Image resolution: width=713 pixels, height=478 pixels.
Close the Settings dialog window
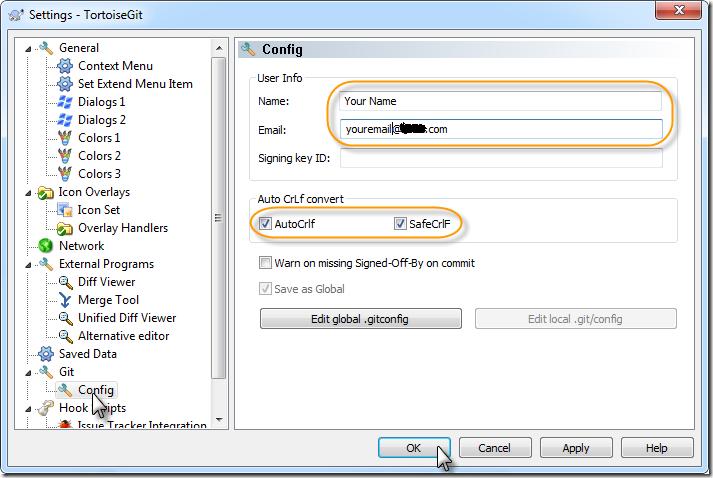(x=678, y=10)
